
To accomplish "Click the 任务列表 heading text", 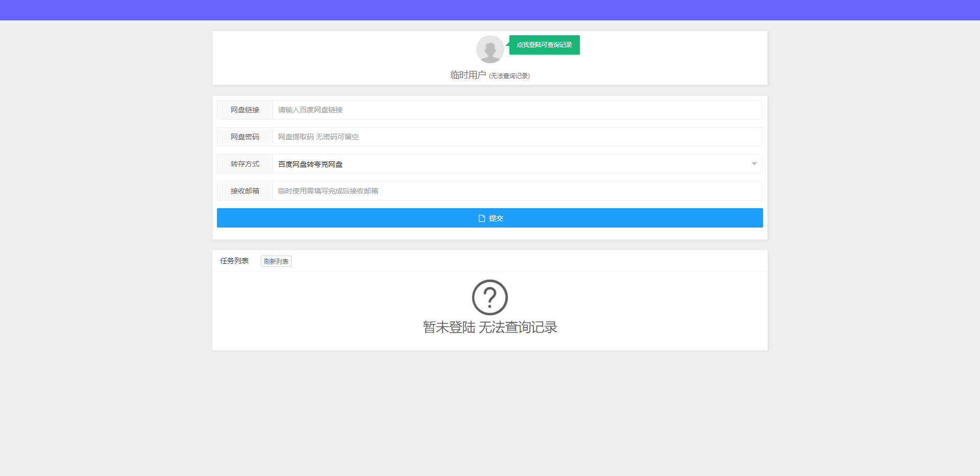I will [234, 261].
